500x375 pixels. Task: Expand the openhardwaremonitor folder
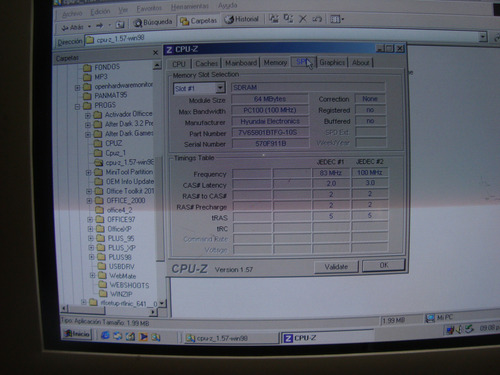click(x=77, y=88)
